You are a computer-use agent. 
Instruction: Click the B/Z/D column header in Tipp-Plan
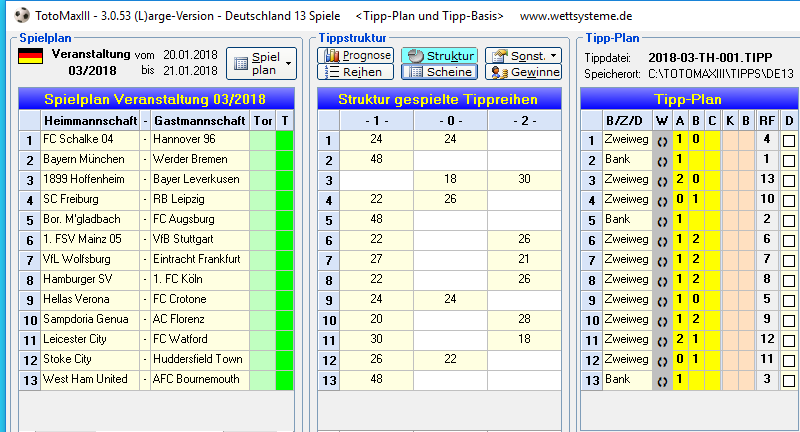click(627, 121)
